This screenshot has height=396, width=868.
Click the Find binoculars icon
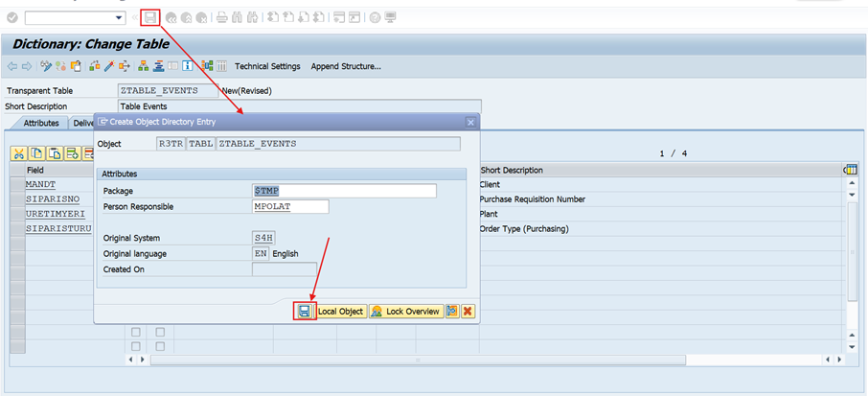pyautogui.click(x=238, y=17)
